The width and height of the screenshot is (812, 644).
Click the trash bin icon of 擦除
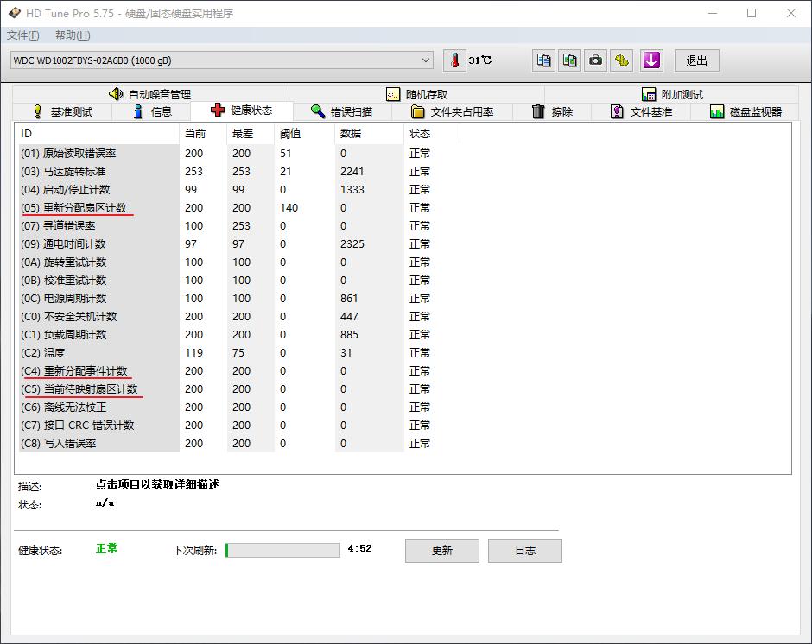click(538, 111)
